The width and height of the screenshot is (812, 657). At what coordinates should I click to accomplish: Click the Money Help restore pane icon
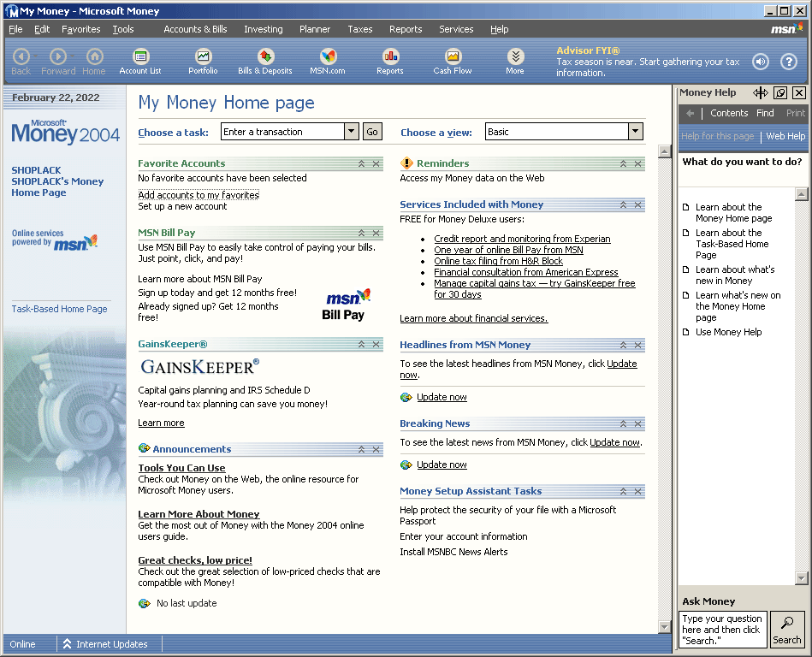779,92
